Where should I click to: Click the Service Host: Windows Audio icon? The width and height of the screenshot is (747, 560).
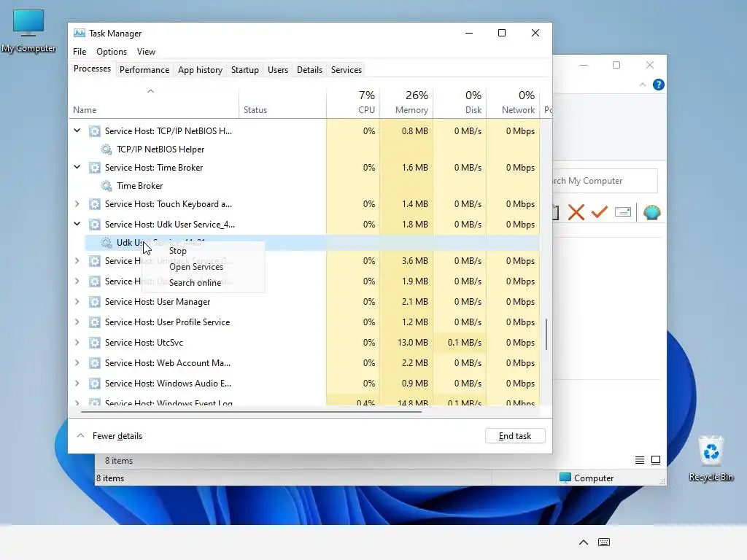point(95,384)
